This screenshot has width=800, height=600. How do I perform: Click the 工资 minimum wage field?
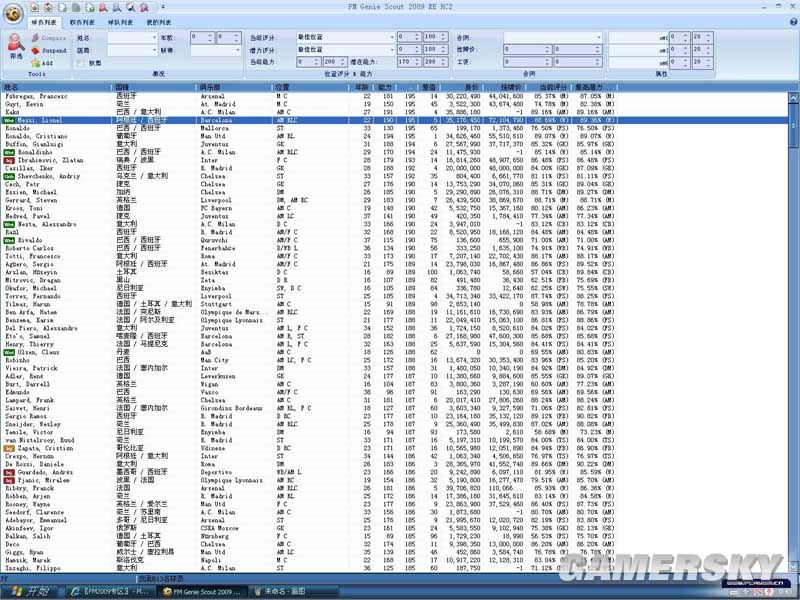527,62
